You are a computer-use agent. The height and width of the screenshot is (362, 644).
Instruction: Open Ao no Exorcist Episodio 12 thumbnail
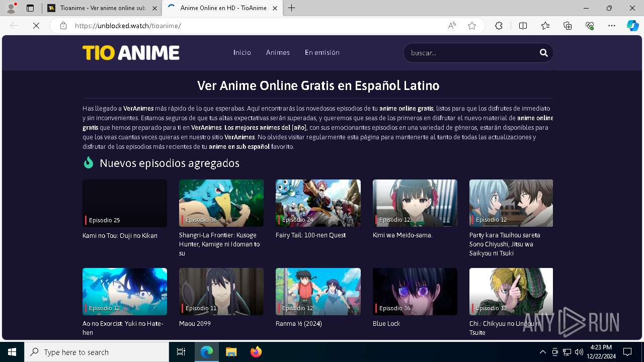(x=125, y=292)
